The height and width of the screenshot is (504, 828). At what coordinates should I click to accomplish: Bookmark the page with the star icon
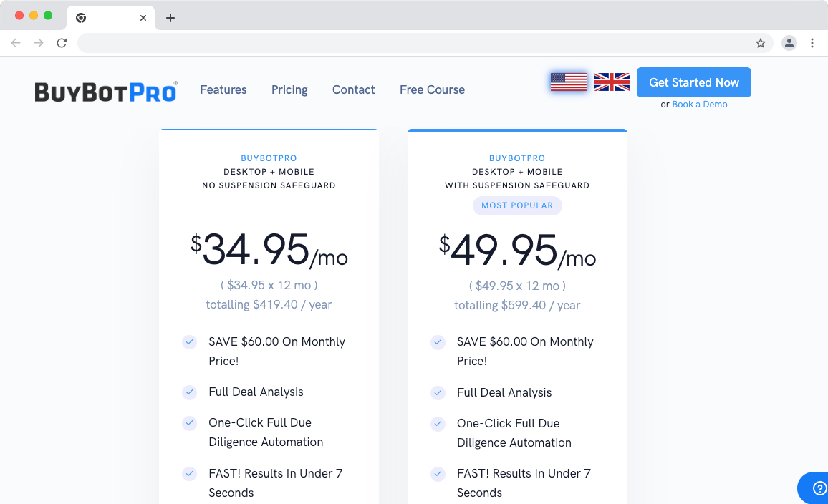(x=761, y=43)
